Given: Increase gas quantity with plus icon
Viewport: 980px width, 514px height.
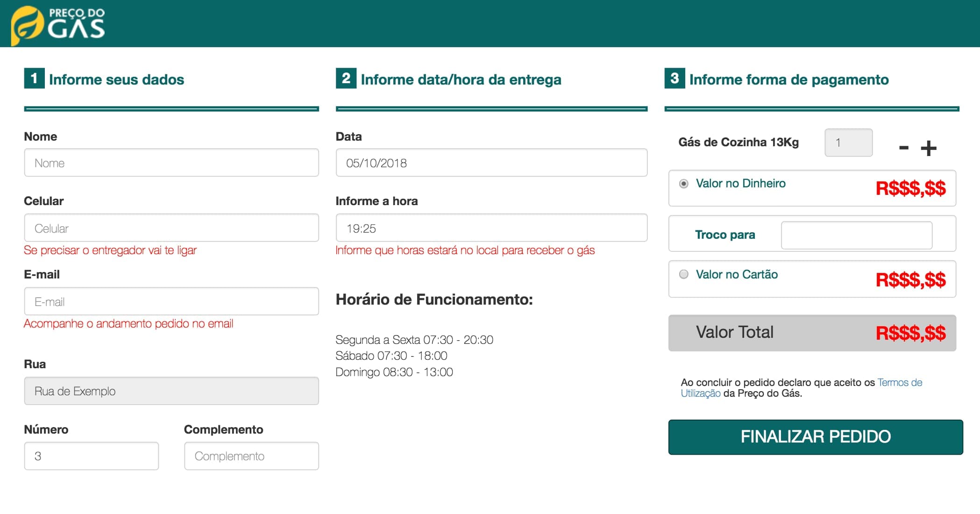Looking at the screenshot, I should (928, 148).
